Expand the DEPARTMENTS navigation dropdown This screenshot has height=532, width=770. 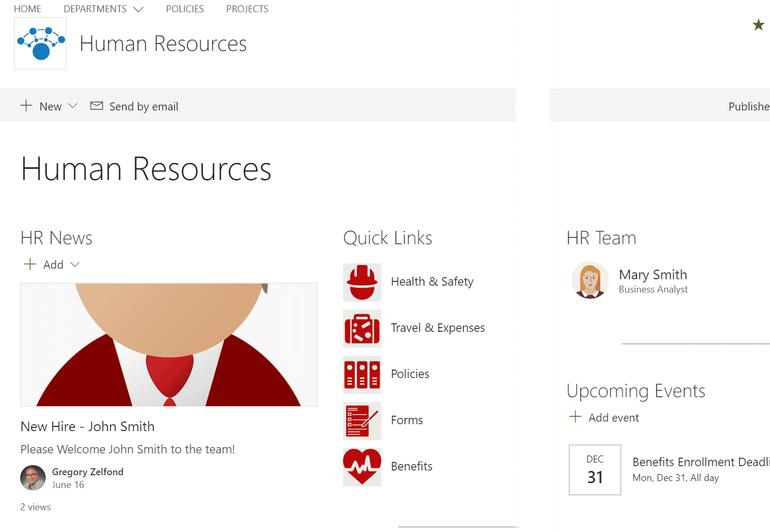139,8
